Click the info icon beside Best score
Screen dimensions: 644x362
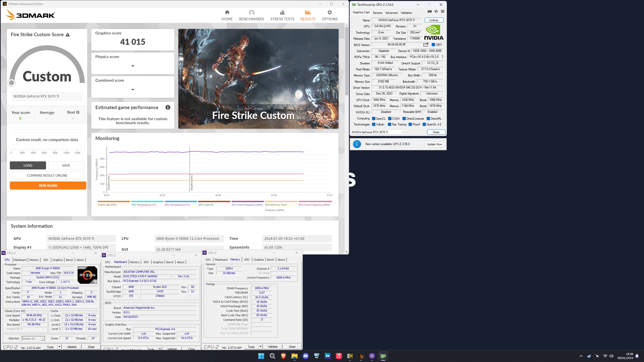click(78, 112)
